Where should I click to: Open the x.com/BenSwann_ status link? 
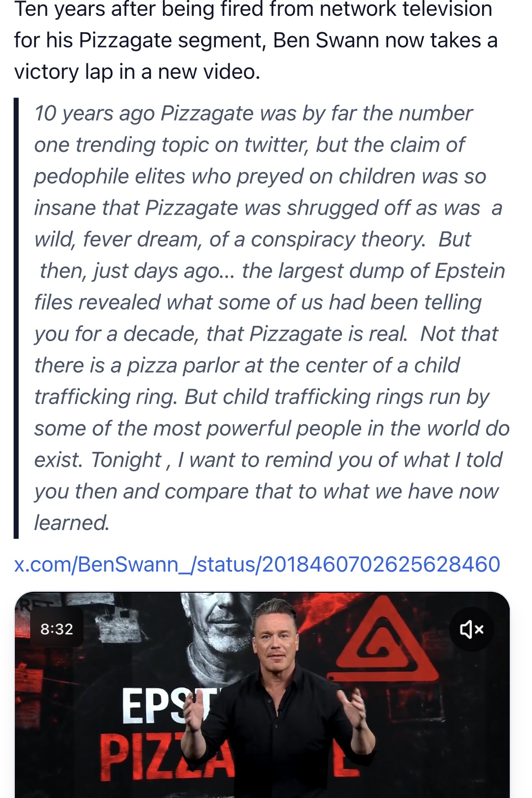[257, 564]
